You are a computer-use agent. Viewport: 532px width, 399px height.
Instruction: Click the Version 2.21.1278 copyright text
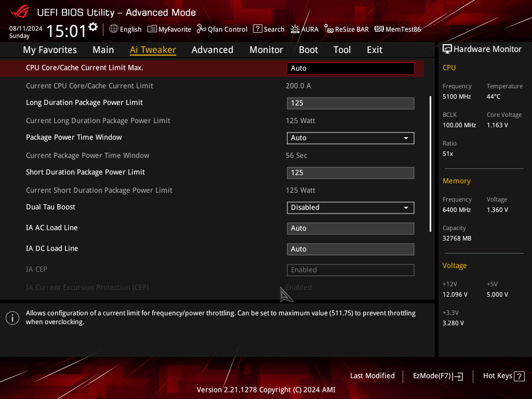pos(266,390)
